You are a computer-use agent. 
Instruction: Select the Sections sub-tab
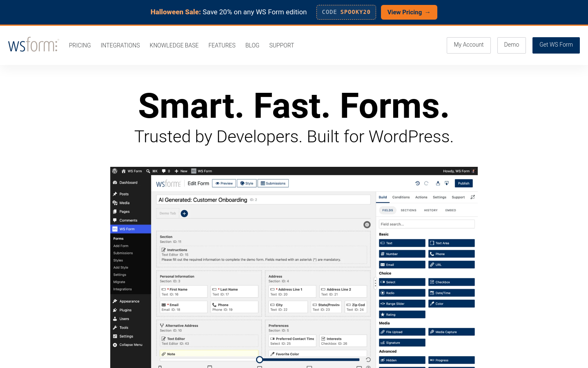click(408, 210)
